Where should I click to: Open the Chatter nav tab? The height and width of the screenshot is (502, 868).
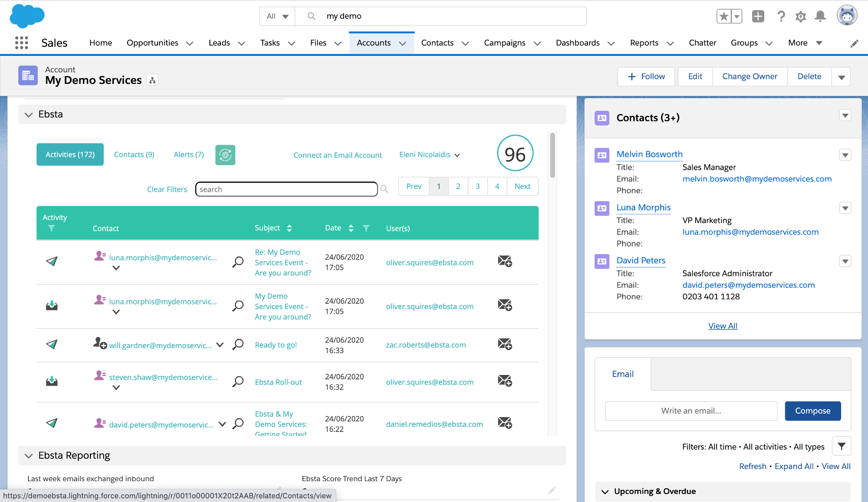pyautogui.click(x=702, y=43)
